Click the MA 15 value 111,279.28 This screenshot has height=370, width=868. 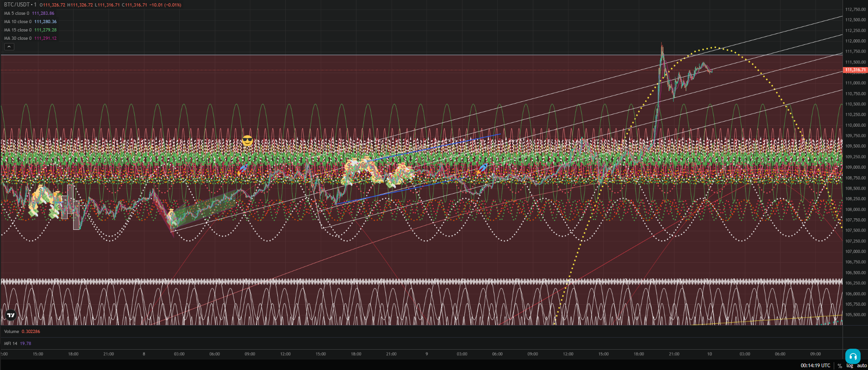tap(45, 30)
